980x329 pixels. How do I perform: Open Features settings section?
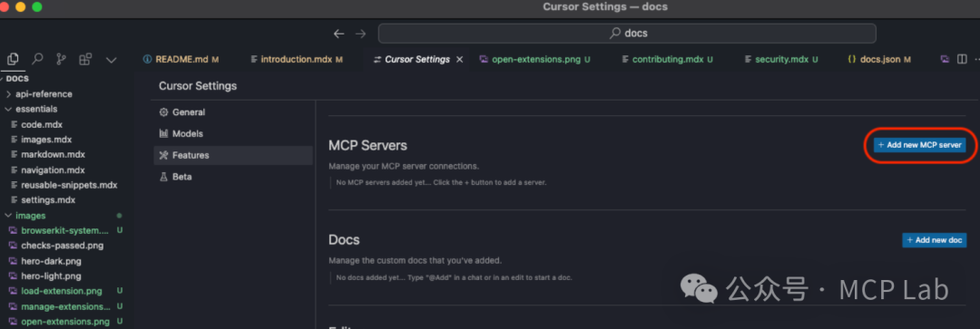pos(232,156)
